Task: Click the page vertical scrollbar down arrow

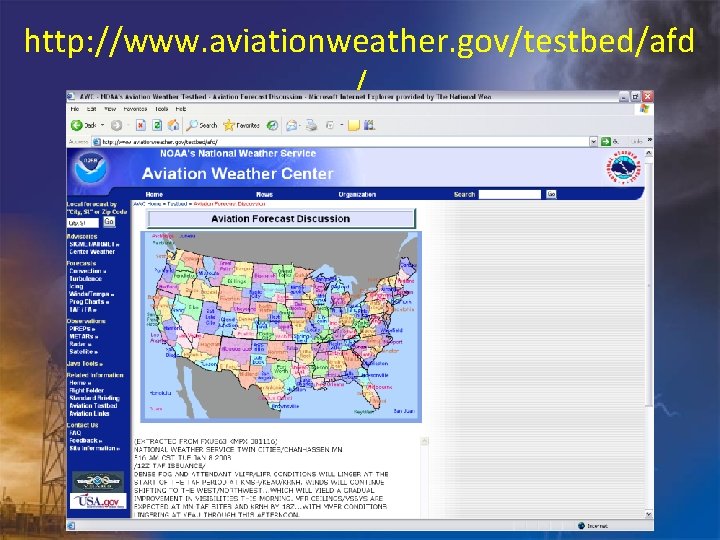Action: point(648,514)
